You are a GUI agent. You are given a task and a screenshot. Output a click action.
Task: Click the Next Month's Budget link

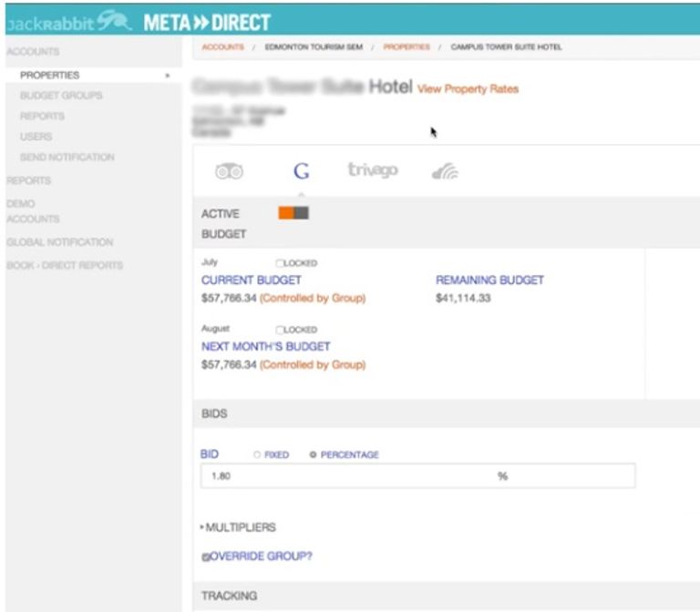(x=265, y=347)
